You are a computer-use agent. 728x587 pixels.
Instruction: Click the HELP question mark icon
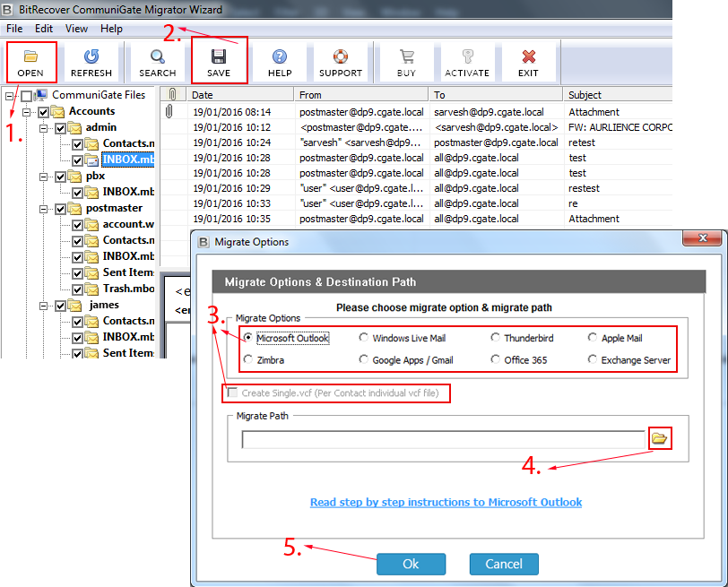point(280,56)
